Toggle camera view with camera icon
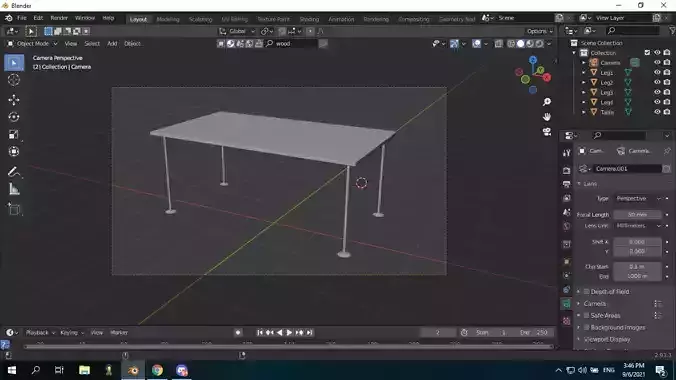 [x=547, y=132]
